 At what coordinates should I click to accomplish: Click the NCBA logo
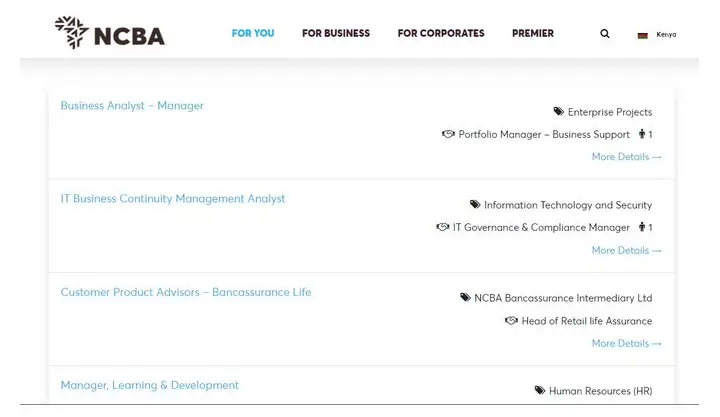point(110,33)
